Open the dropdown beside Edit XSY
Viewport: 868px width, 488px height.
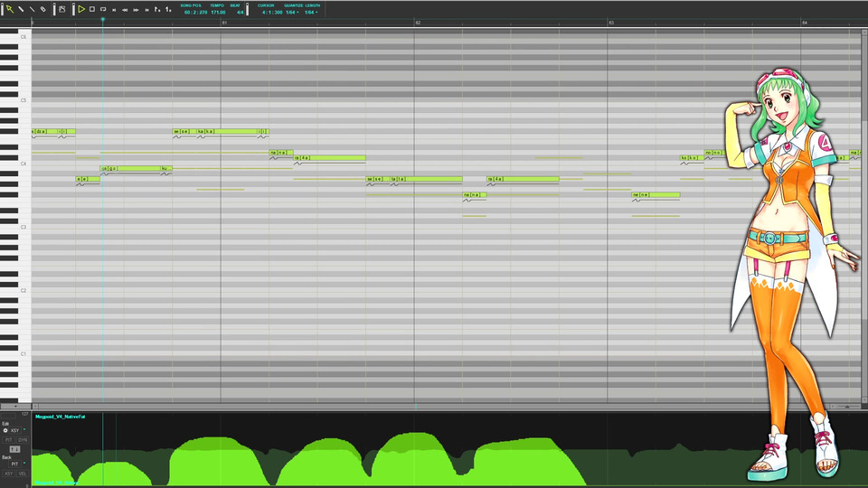(x=24, y=430)
